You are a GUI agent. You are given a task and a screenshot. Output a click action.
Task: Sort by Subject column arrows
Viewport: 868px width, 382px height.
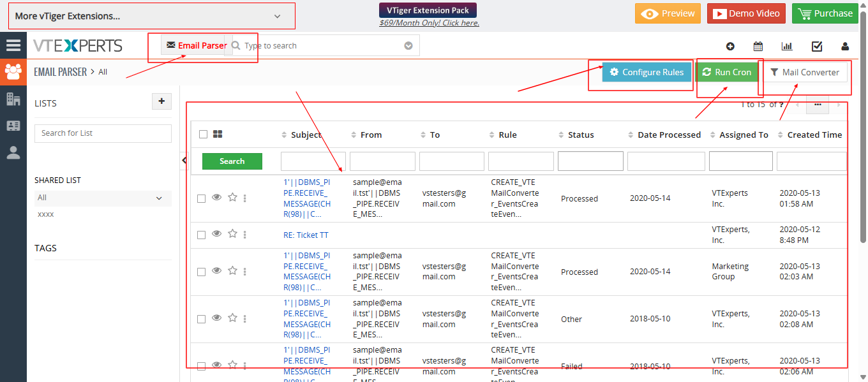point(285,135)
